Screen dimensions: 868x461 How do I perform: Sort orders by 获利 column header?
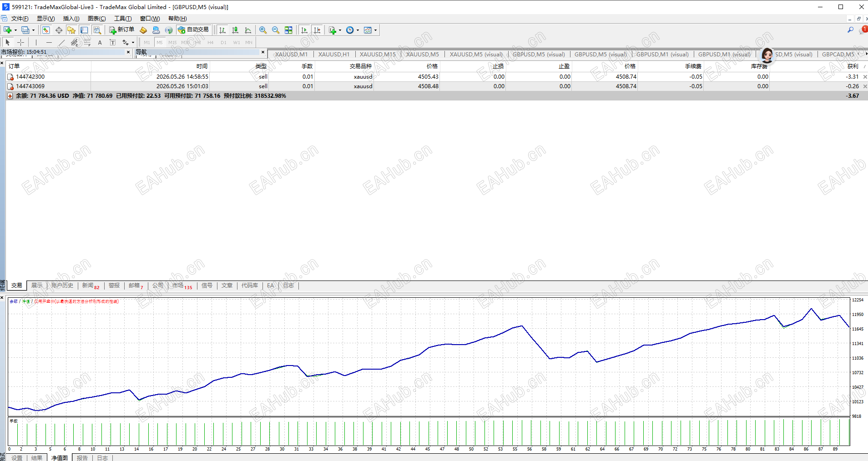click(853, 66)
